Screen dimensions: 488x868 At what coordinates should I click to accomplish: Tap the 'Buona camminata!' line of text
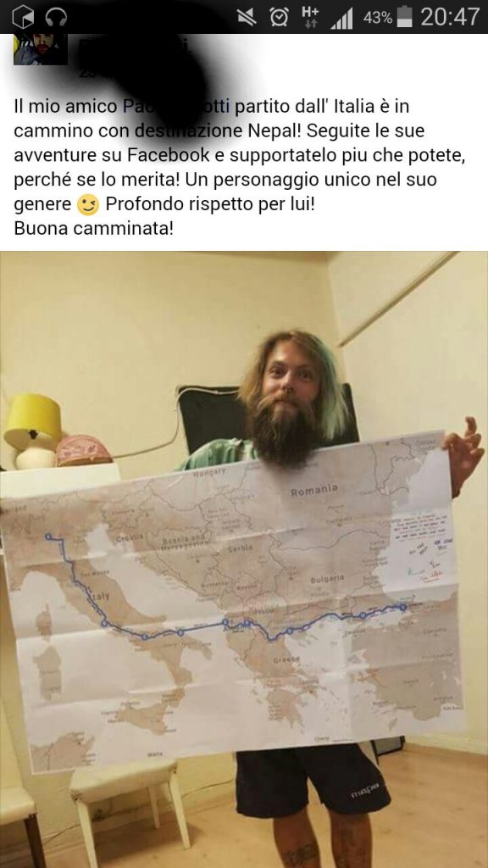coord(93,228)
